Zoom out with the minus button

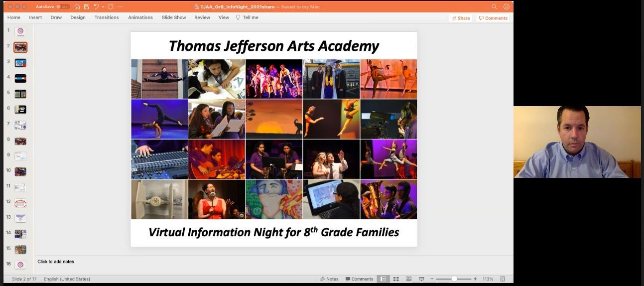pyautogui.click(x=432, y=279)
